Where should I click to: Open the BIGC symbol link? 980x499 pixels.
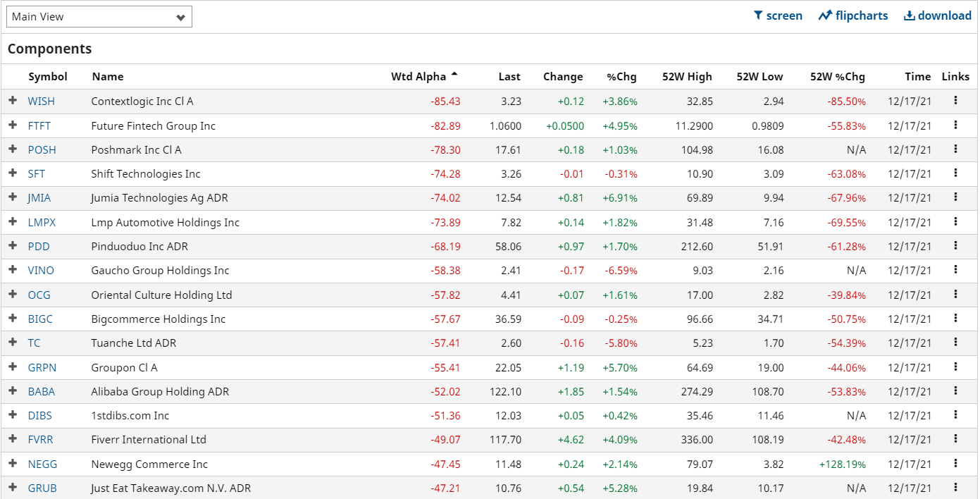(x=40, y=319)
